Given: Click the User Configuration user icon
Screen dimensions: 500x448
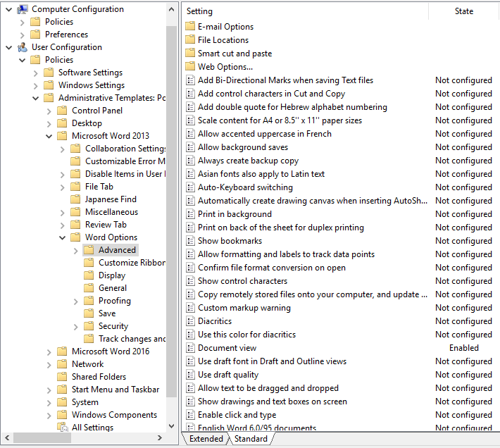Looking at the screenshot, I should coord(22,47).
